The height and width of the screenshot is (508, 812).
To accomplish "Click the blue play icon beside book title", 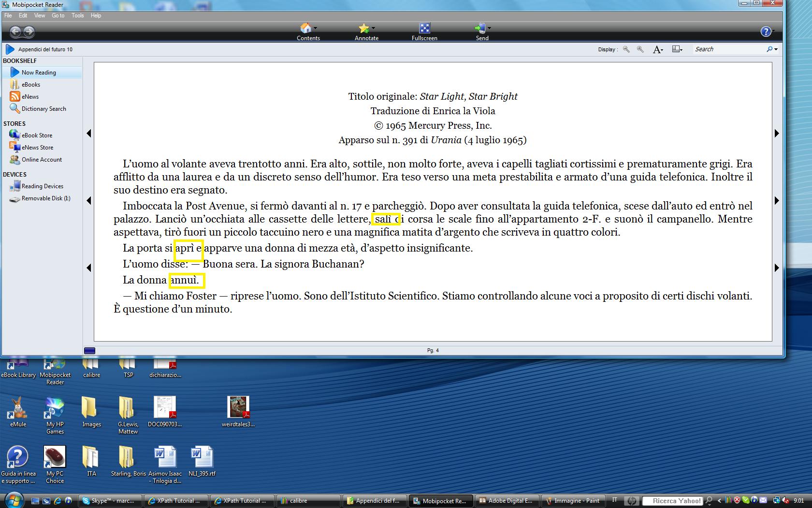I will coord(10,49).
